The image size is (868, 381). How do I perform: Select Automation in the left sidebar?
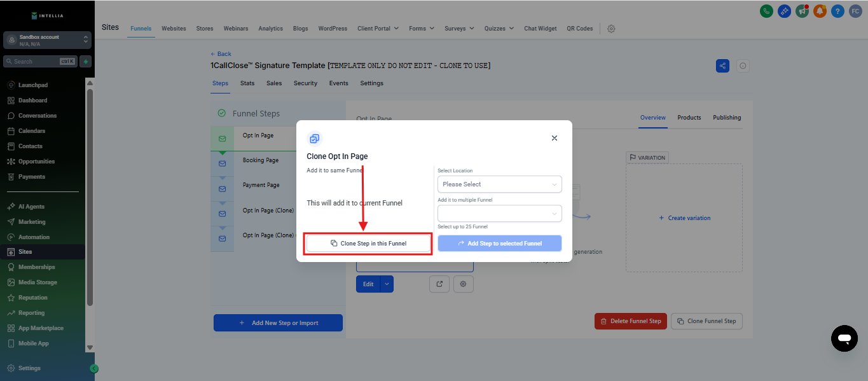[34, 237]
